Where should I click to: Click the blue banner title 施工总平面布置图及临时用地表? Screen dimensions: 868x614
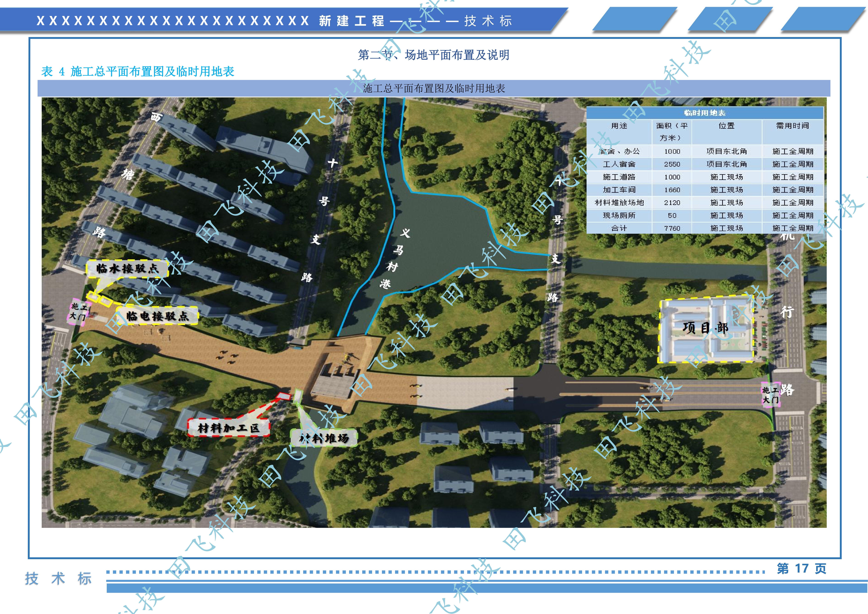[434, 88]
